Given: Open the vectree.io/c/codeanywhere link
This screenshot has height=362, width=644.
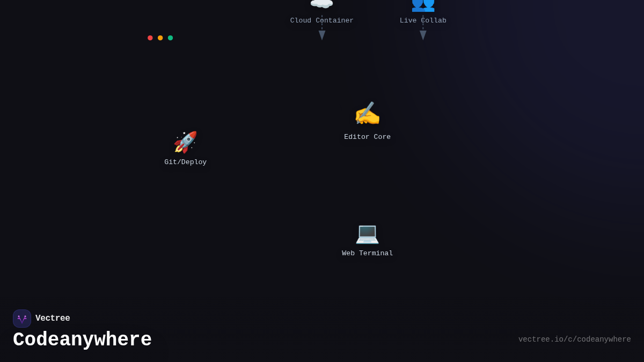Looking at the screenshot, I should [x=575, y=339].
